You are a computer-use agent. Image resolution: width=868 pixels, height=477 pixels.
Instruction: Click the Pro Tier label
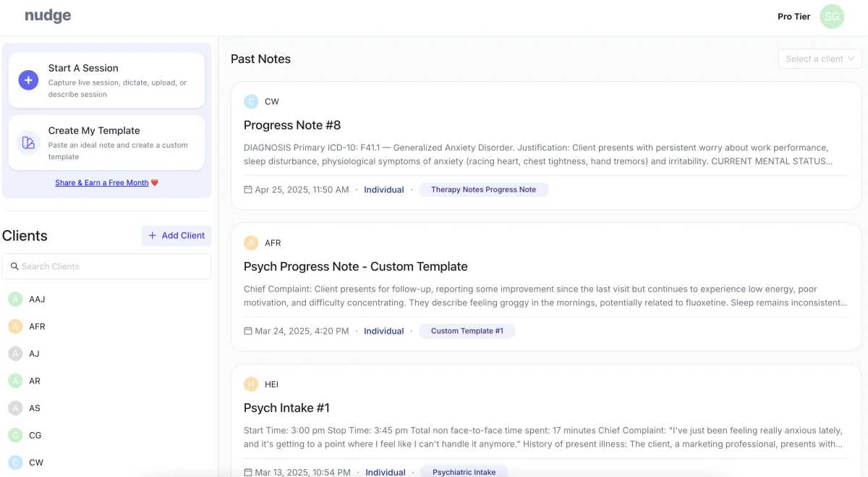coord(793,17)
